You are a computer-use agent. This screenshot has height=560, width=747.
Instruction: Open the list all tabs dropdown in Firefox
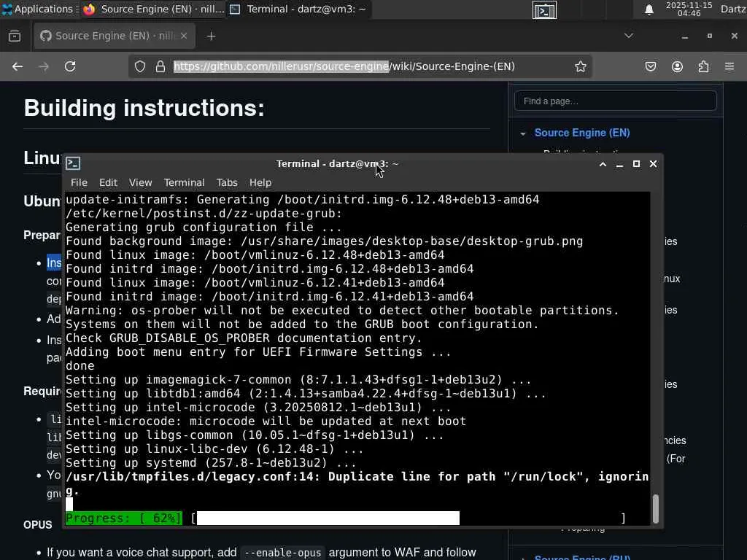(629, 36)
